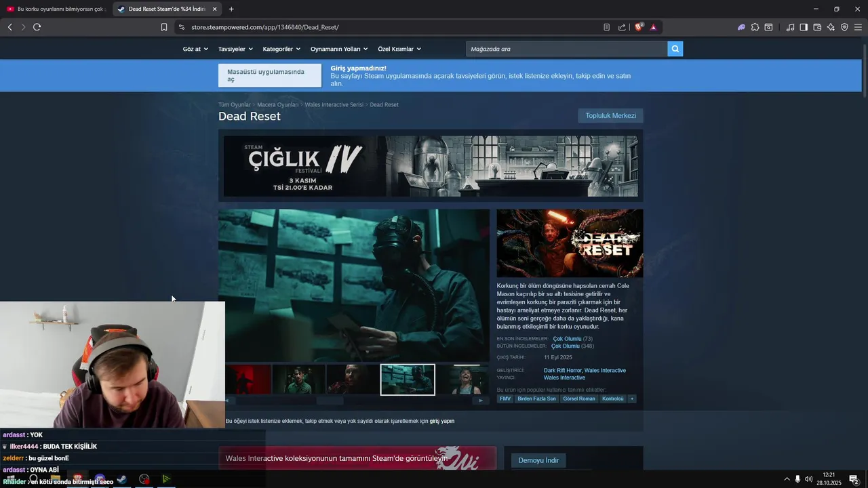Open the system tray volume icon
This screenshot has height=488, width=868.
[808, 479]
